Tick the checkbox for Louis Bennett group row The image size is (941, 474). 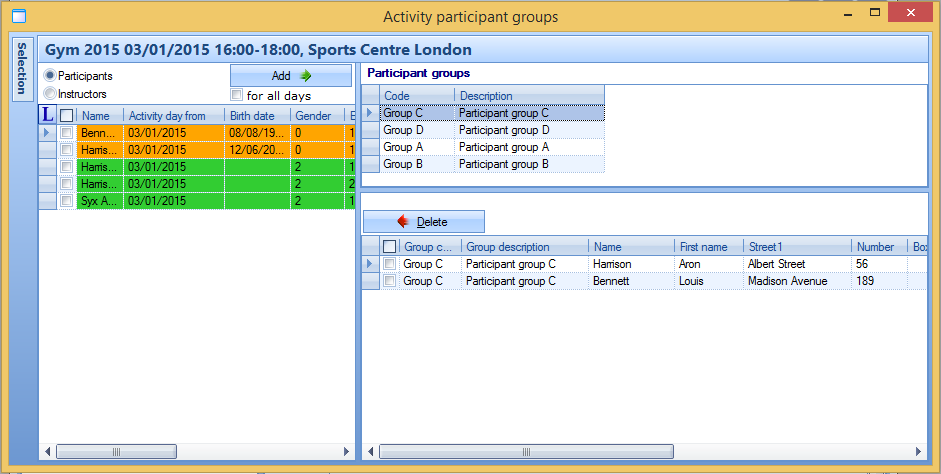click(390, 282)
